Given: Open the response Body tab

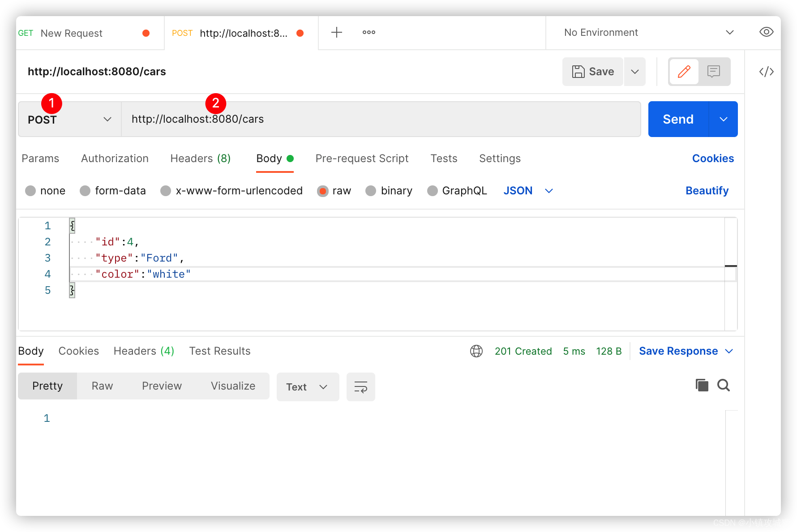Looking at the screenshot, I should [31, 351].
